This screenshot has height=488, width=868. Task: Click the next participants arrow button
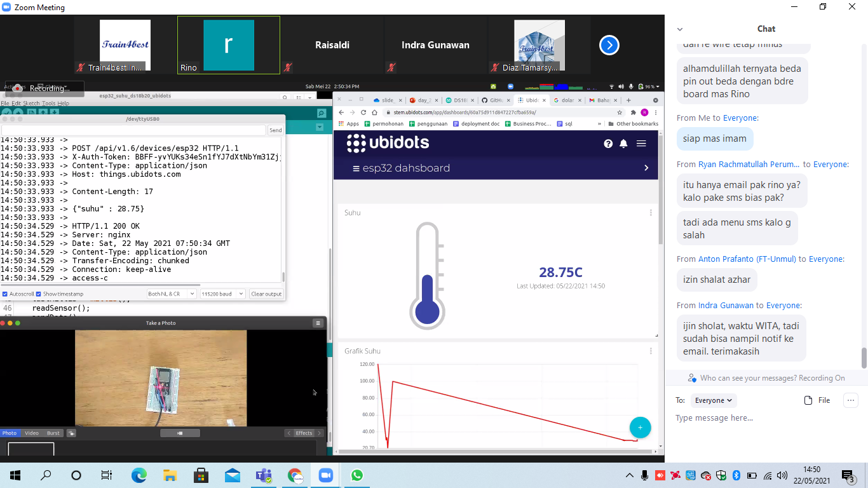609,45
